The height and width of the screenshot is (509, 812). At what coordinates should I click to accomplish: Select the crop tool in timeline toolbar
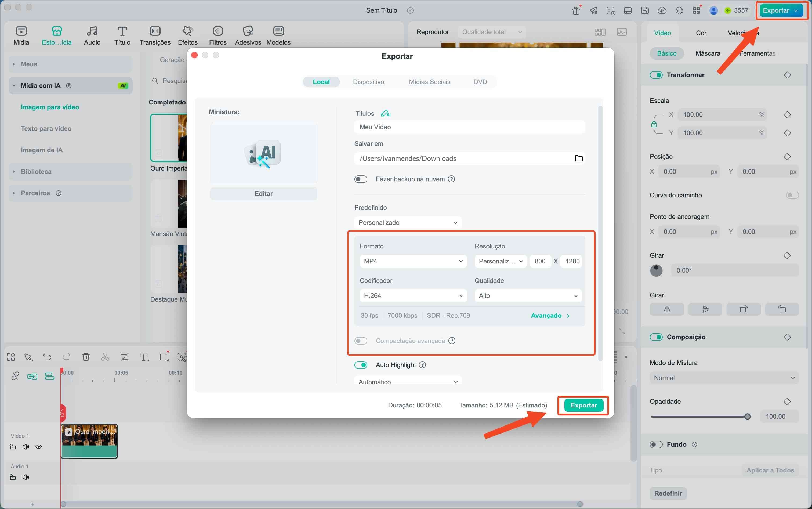tap(125, 357)
